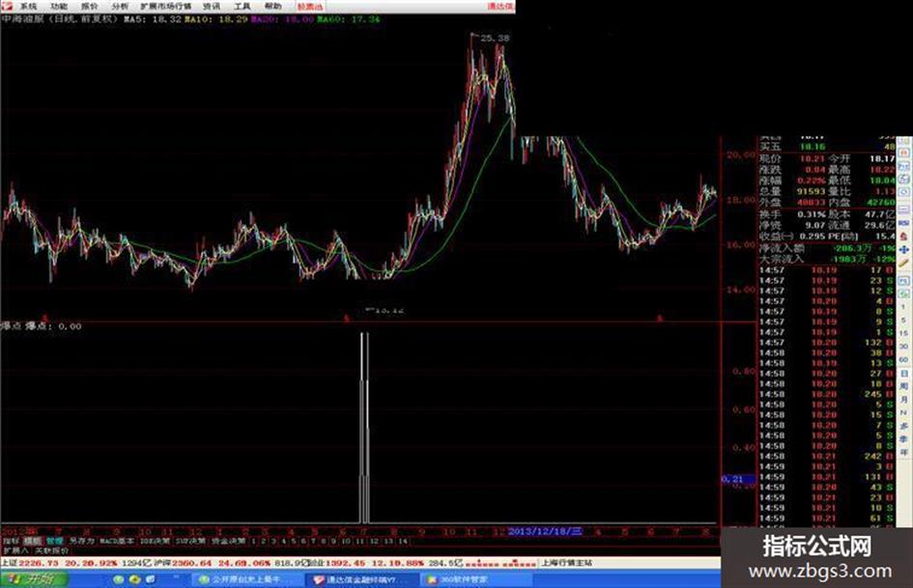This screenshot has height=588, width=913.
Task: Select the 多 multi-period button
Action: point(903,426)
